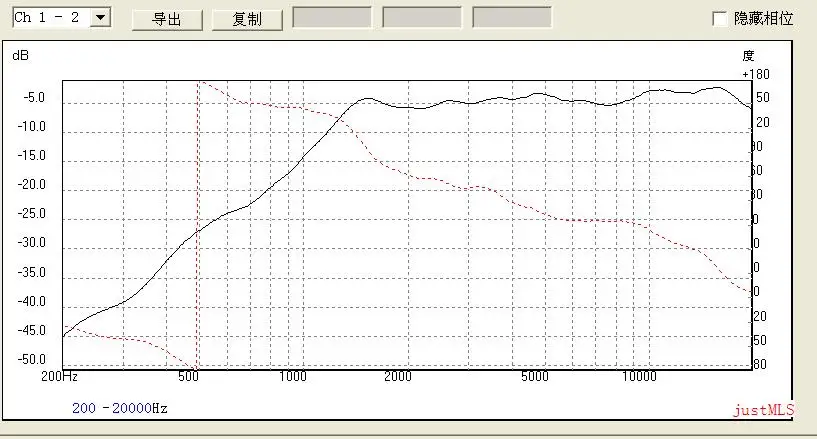This screenshot has width=817, height=439.
Task: Click the 导出 export button
Action: click(167, 19)
